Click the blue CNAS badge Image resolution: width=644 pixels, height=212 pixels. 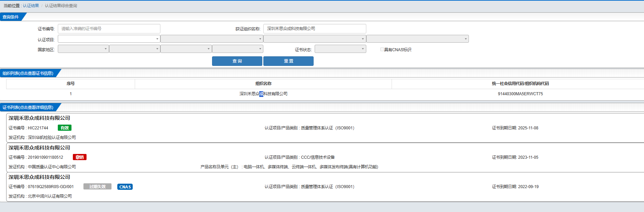[125, 187]
